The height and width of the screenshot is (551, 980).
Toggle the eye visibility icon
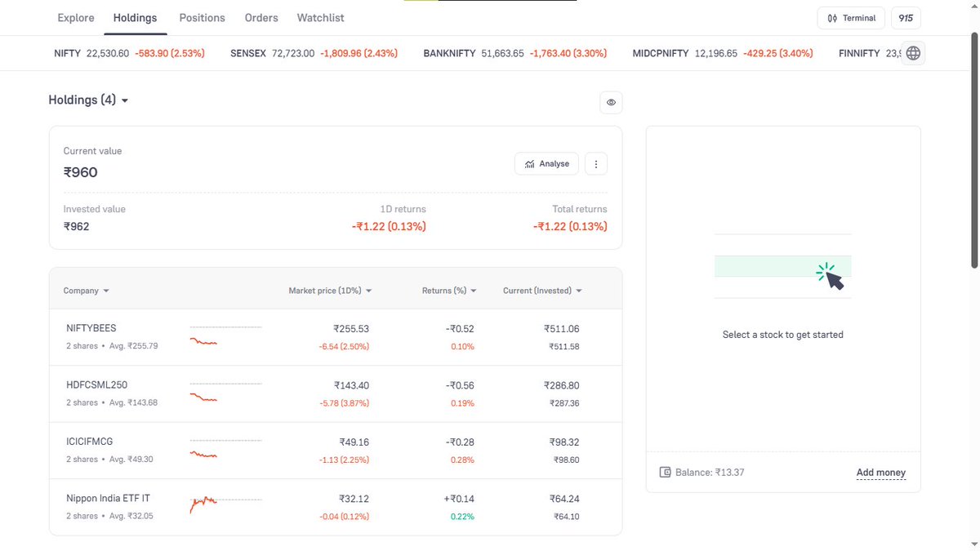point(611,102)
